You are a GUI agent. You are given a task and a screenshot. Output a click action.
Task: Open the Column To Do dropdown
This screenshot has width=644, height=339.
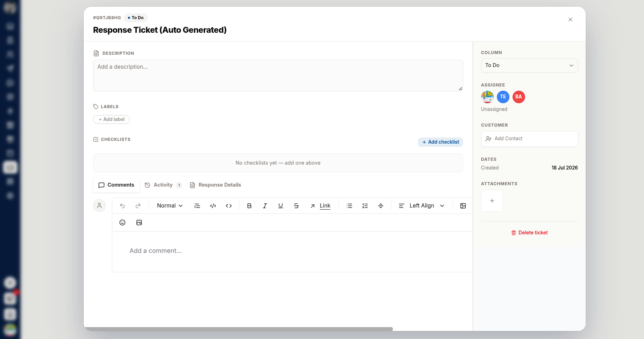pos(529,65)
